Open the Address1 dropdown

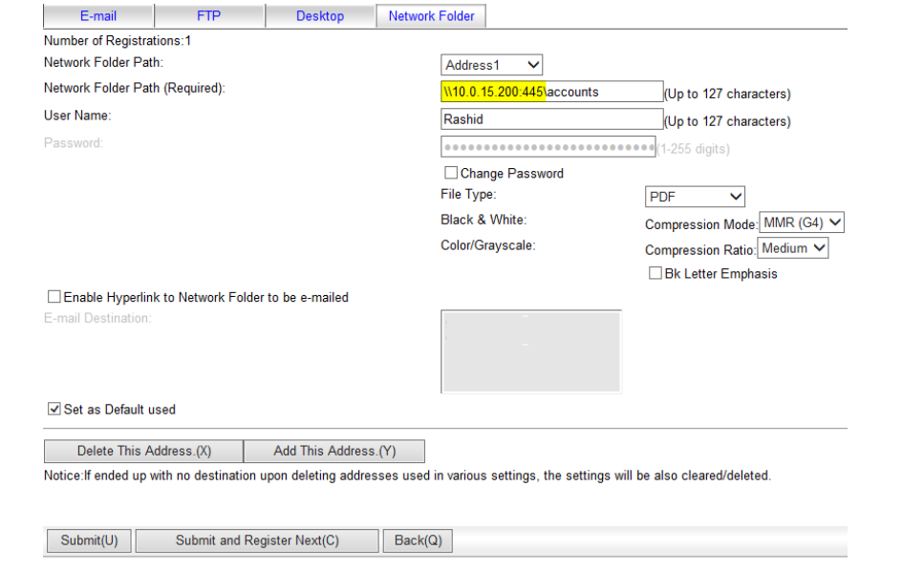491,64
